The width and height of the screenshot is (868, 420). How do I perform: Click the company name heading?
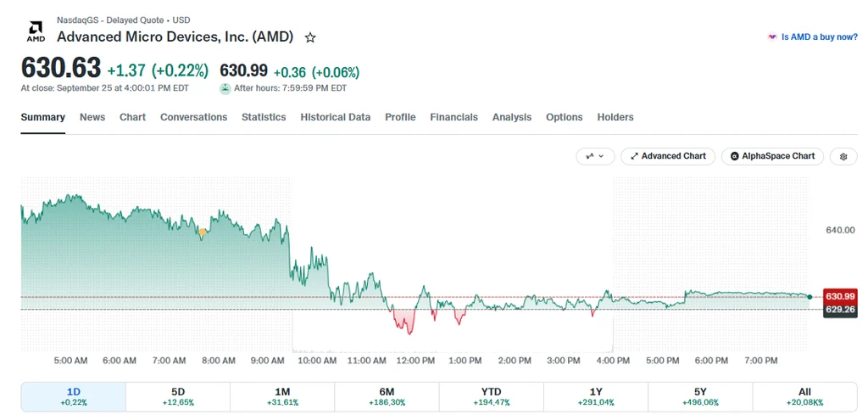[x=175, y=37]
